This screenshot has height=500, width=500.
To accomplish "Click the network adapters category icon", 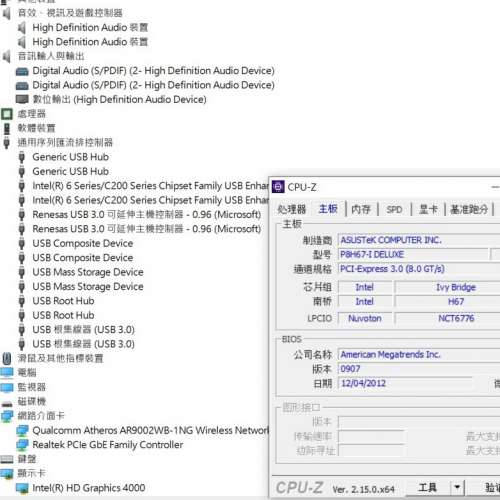I will click(7, 416).
